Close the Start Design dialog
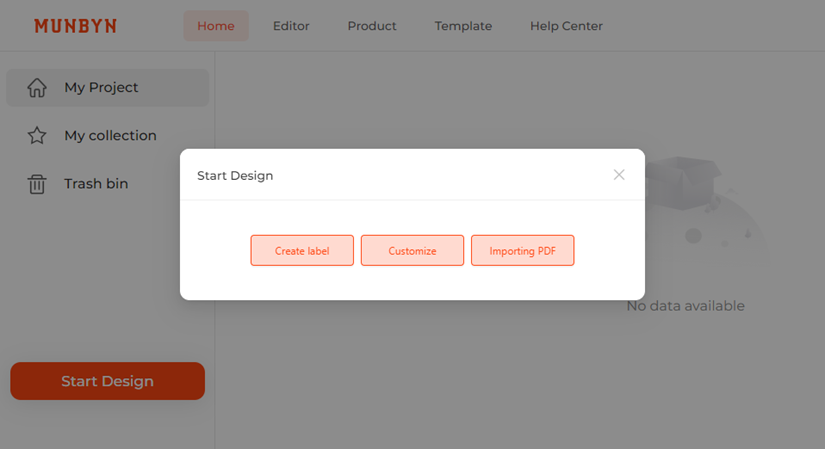 tap(619, 175)
